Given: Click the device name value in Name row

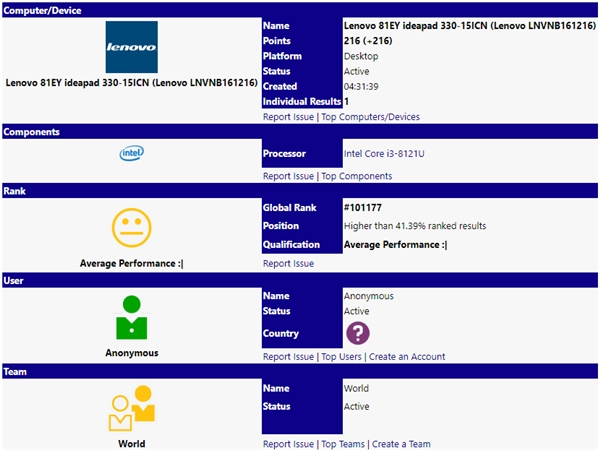Looking at the screenshot, I should (x=470, y=26).
